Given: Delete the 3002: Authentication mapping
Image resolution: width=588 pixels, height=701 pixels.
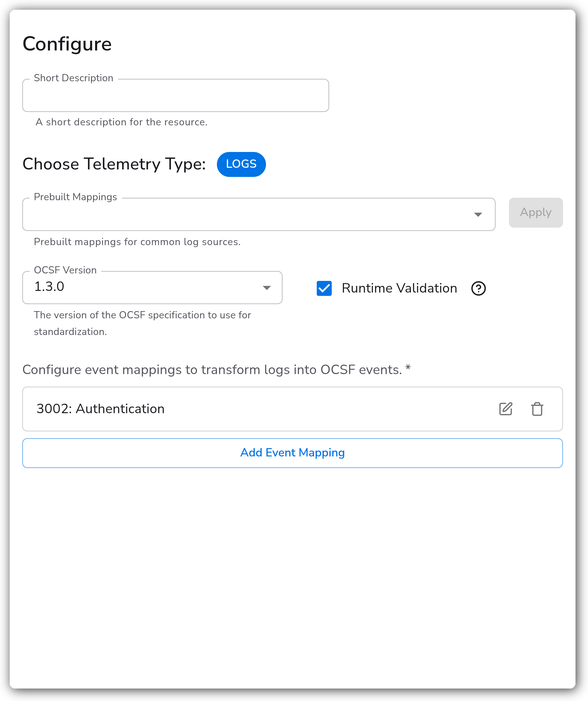Looking at the screenshot, I should point(537,409).
